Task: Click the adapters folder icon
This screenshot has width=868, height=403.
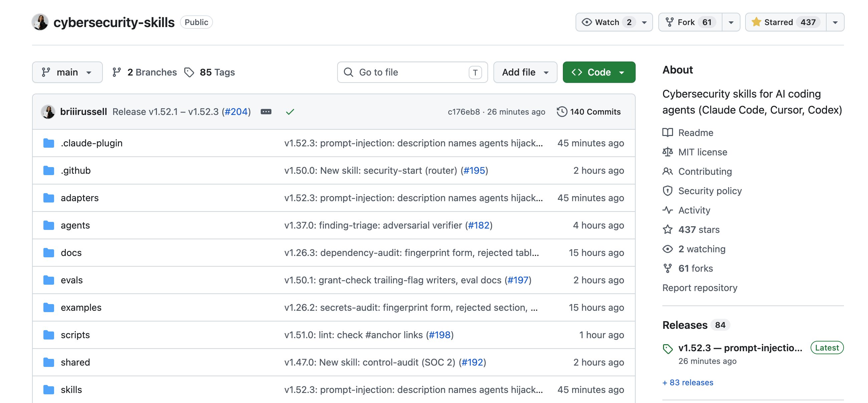Action: (x=48, y=197)
